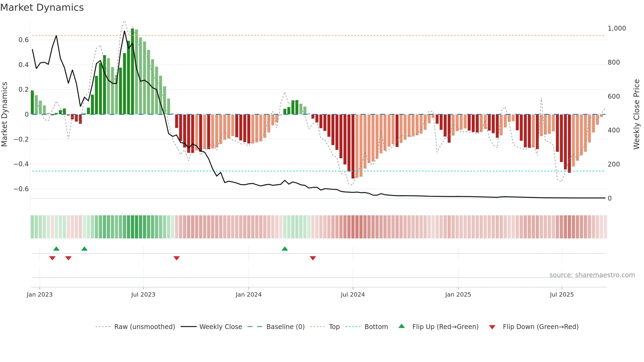The image size is (644, 362).
Task: Toggle the Bottom legend entry
Action: [367, 327]
